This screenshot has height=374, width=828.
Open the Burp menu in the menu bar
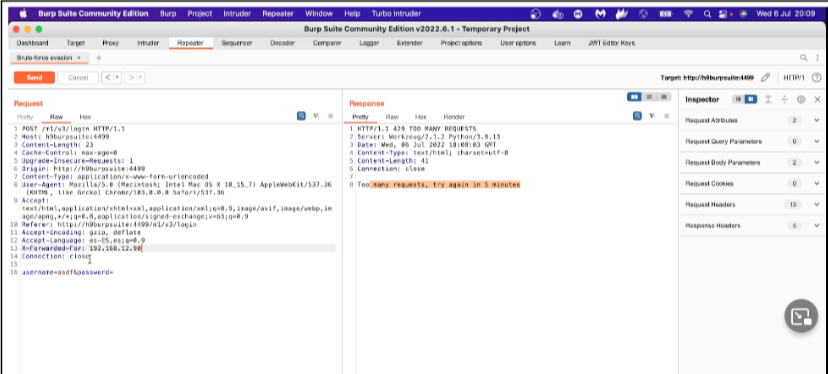coord(168,14)
